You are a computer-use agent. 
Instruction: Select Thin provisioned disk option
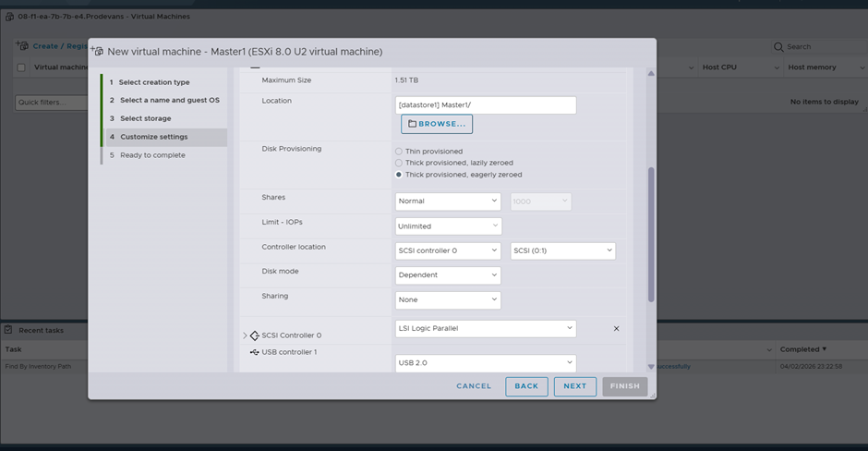coord(399,151)
